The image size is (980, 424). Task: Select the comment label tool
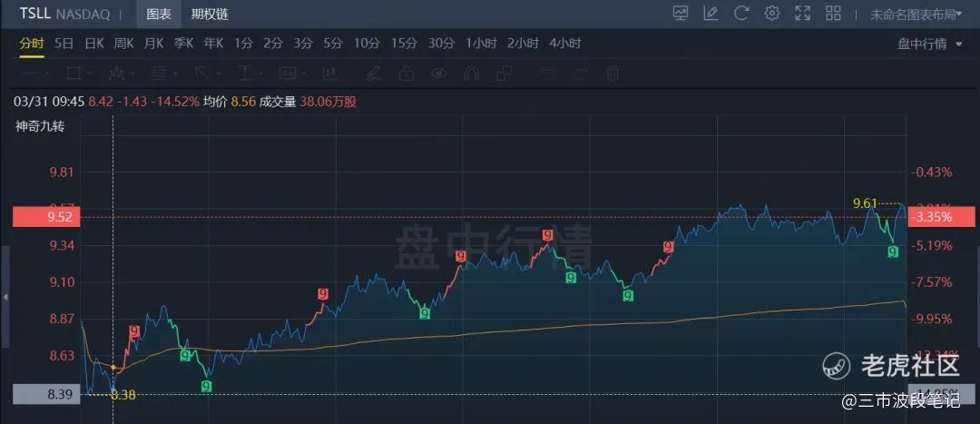tap(288, 74)
